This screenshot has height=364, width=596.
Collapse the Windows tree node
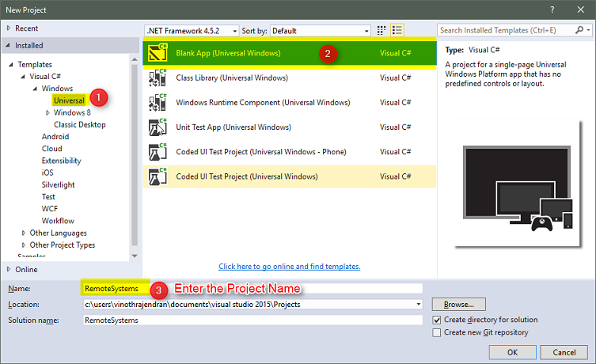click(x=35, y=89)
